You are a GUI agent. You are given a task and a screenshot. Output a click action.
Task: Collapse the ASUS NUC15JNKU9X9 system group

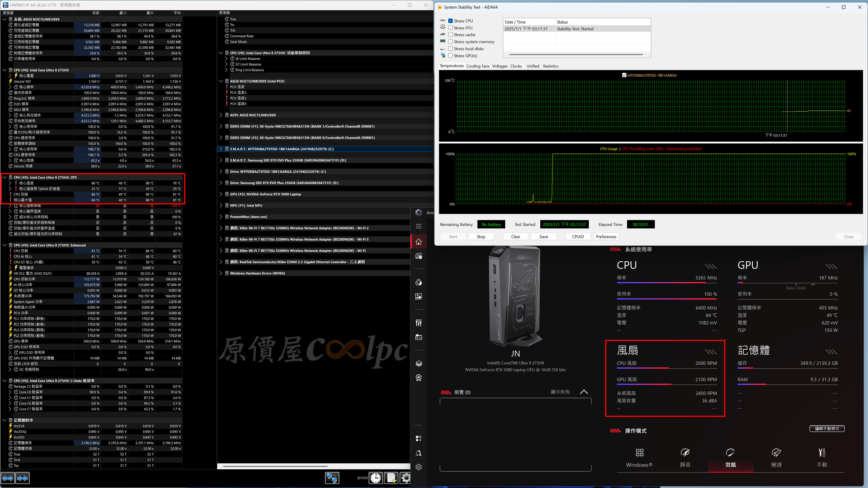click(x=5, y=19)
